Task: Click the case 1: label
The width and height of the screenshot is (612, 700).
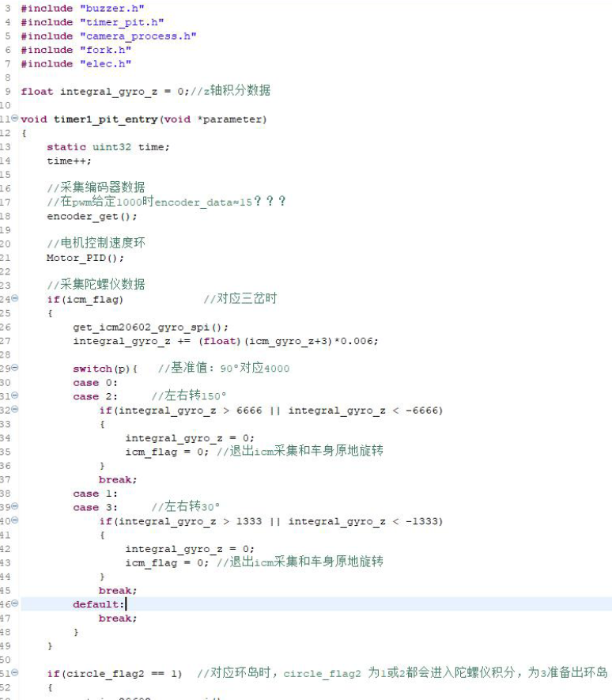Action: click(95, 494)
